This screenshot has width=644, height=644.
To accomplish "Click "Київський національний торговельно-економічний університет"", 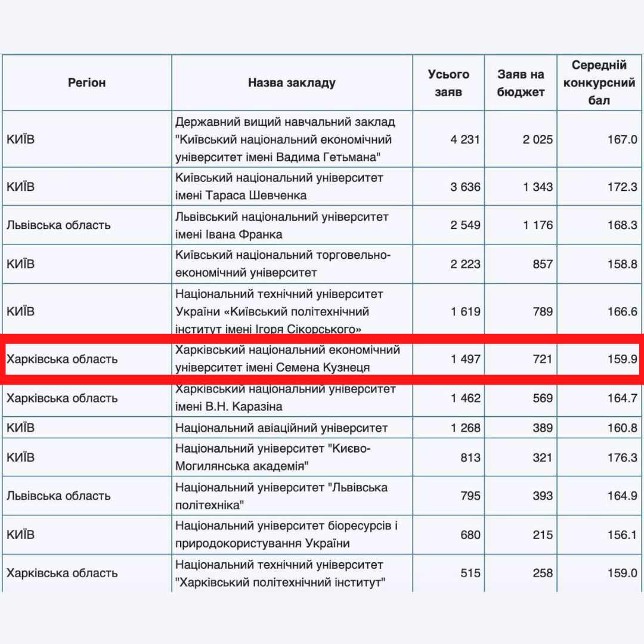I will 283,264.
